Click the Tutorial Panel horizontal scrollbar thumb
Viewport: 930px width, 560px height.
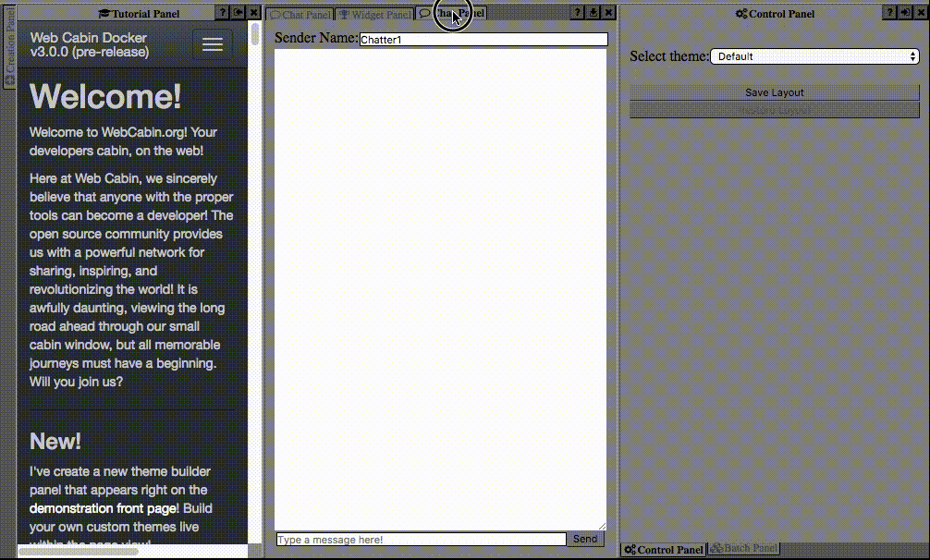coord(79,552)
